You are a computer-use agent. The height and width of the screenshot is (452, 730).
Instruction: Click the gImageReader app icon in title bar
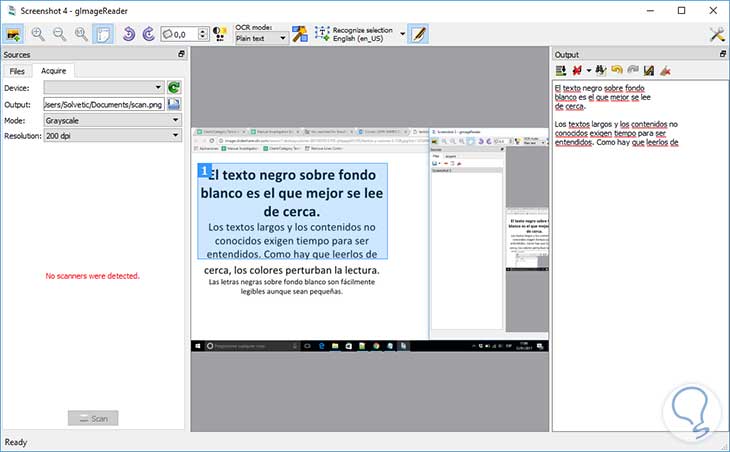[x=12, y=10]
